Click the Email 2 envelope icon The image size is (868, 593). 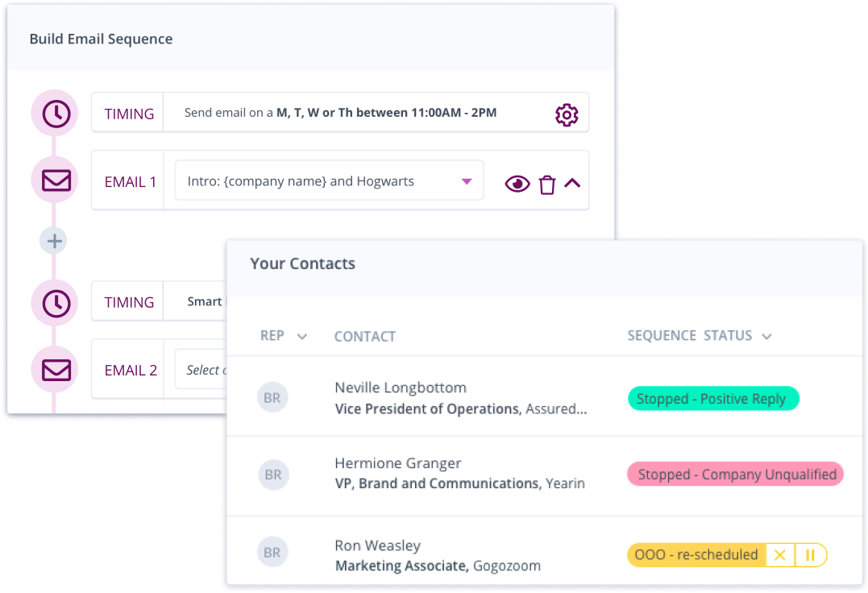click(55, 370)
